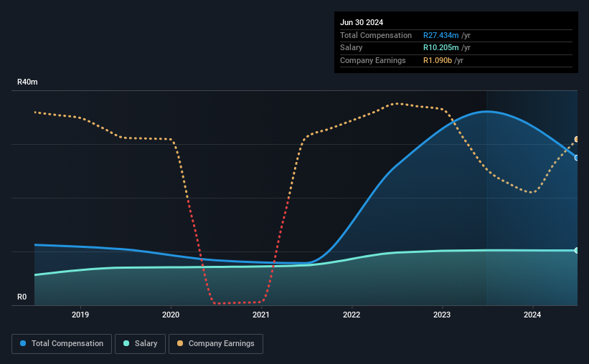The image size is (589, 364).
Task: Toggle the Company Earnings legend button
Action: (216, 344)
